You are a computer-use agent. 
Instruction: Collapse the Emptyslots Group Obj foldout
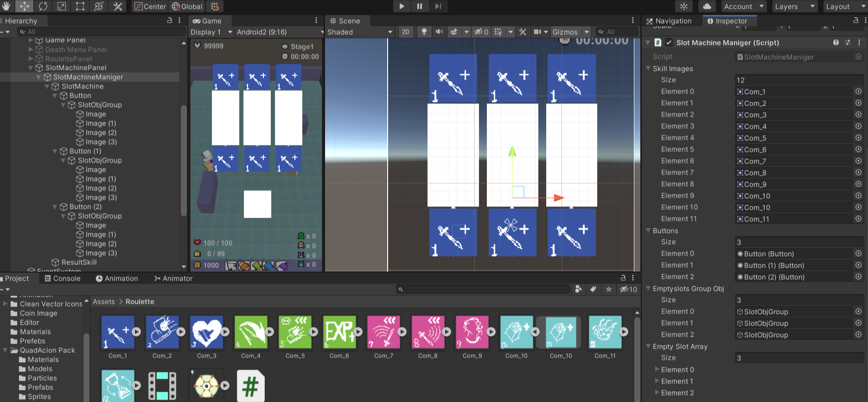click(648, 289)
